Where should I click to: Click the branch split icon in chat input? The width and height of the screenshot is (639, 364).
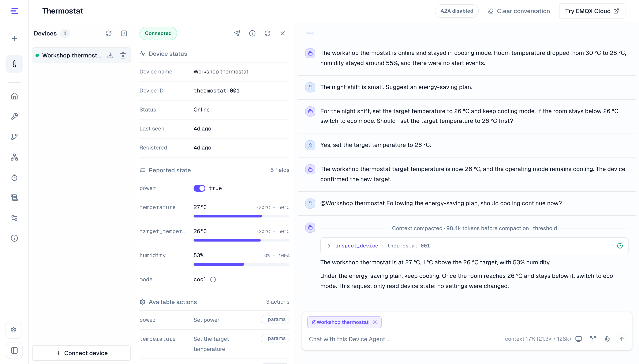pyautogui.click(x=593, y=339)
